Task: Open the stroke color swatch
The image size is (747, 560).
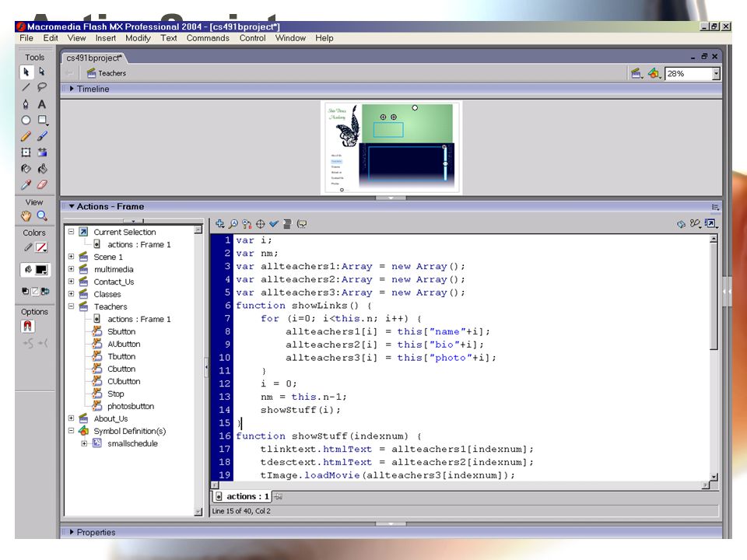Action: (41, 247)
